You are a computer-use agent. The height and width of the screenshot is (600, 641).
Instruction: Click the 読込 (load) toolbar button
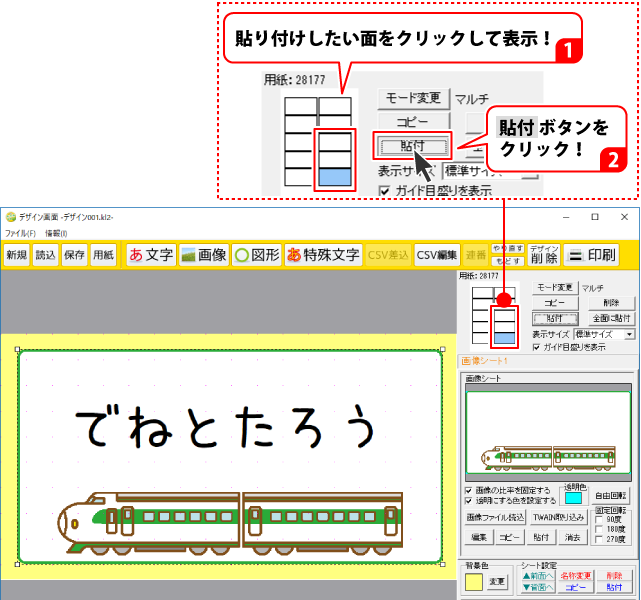pyautogui.click(x=45, y=255)
